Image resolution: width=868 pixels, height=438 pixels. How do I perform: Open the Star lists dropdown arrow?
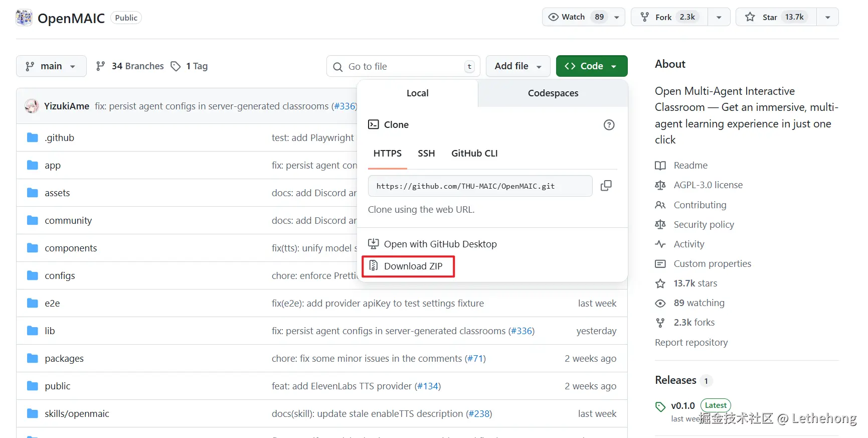coord(827,17)
